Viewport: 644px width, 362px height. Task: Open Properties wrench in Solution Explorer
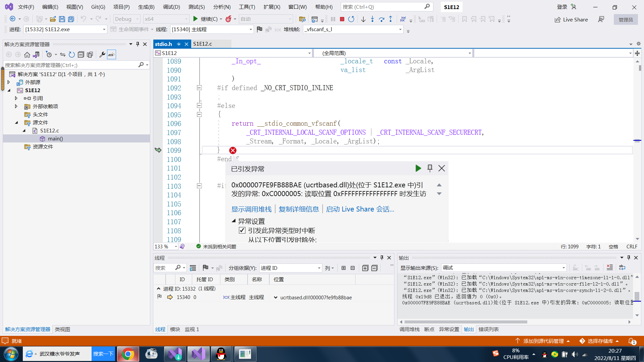click(102, 55)
